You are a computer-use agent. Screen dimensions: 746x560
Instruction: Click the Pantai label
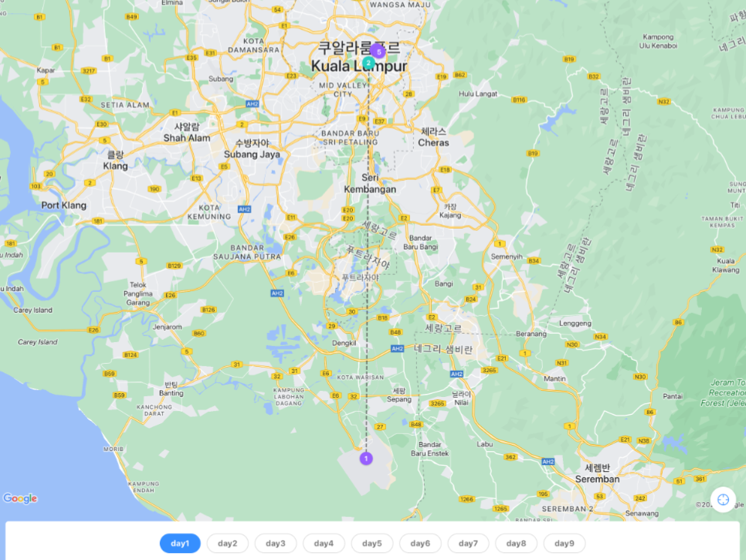click(x=673, y=395)
